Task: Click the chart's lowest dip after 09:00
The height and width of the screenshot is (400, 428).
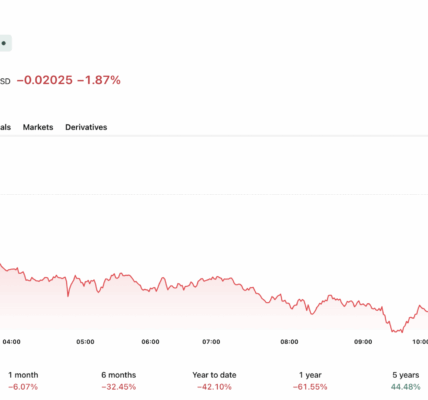Action: (x=397, y=331)
